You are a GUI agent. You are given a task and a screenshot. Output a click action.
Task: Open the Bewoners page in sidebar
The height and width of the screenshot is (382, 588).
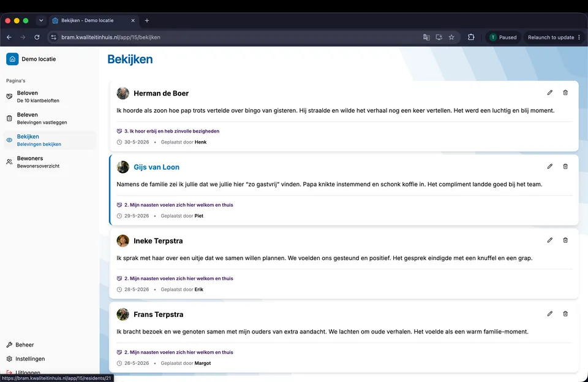[x=50, y=162]
